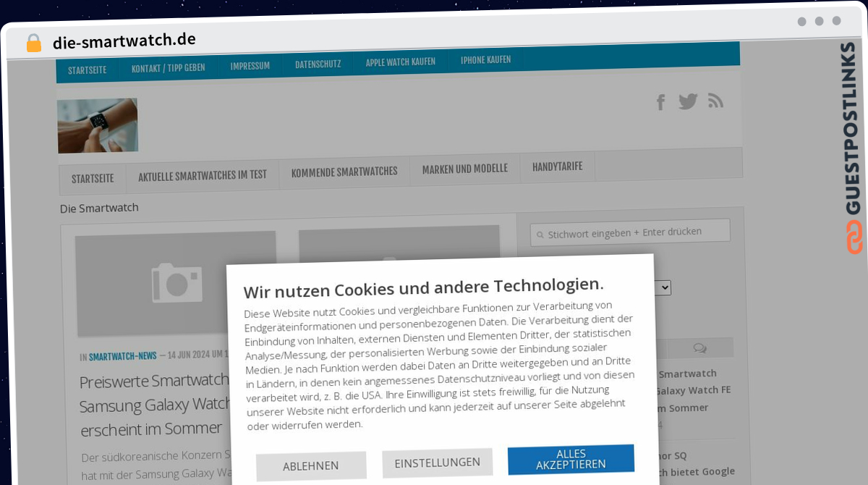The height and width of the screenshot is (485, 868).
Task: Select Startseite in the grey main menu
Action: coord(93,178)
